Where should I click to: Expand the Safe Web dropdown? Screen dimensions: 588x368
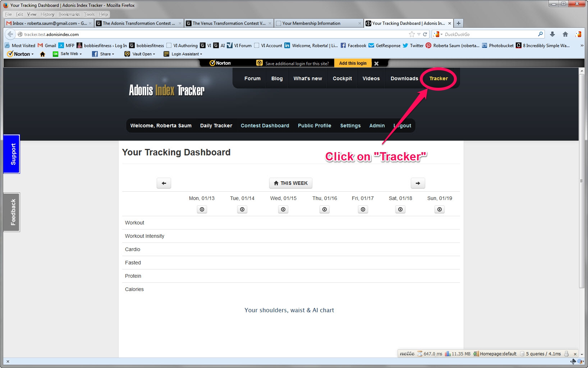click(68, 54)
